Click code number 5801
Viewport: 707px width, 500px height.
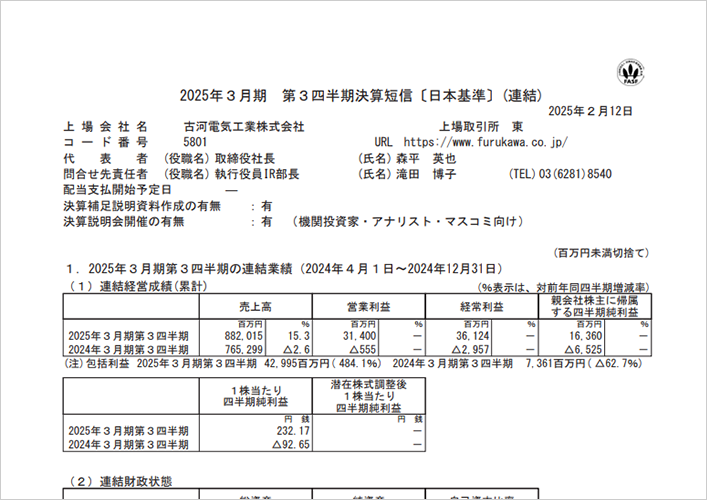(195, 142)
